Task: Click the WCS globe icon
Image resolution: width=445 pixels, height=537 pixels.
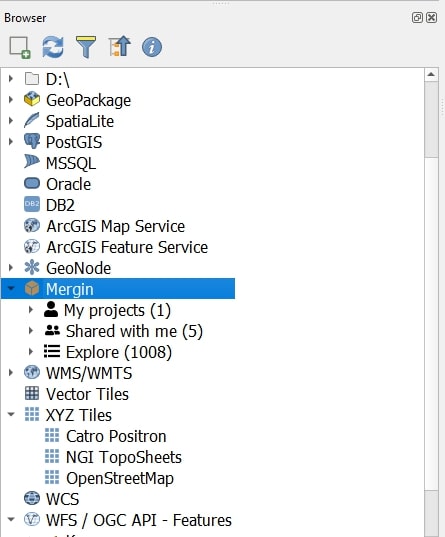Action: [32, 498]
